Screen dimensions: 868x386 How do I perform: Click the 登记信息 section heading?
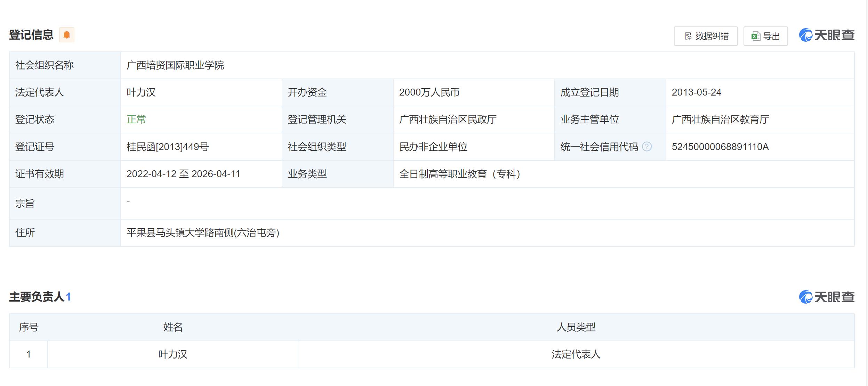click(31, 35)
